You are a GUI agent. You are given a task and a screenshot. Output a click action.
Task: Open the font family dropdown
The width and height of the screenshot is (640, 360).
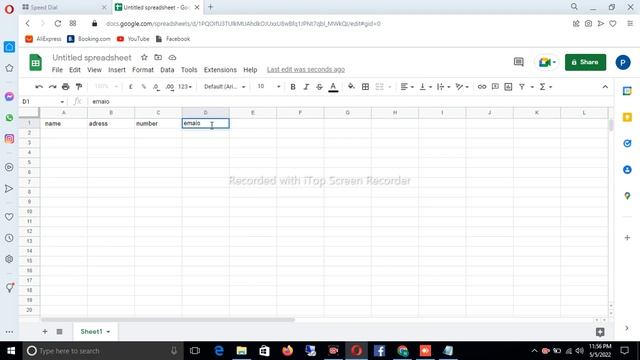click(224, 87)
